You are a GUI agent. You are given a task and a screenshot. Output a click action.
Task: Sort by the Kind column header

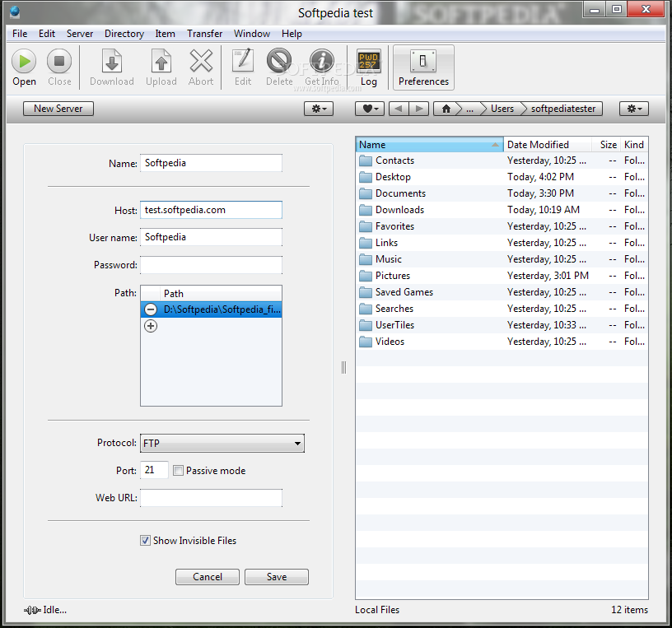click(634, 145)
